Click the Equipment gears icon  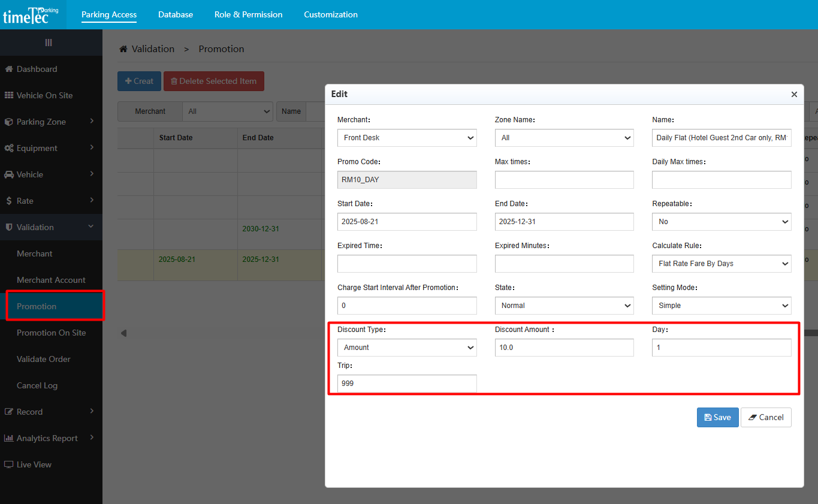pyautogui.click(x=9, y=148)
